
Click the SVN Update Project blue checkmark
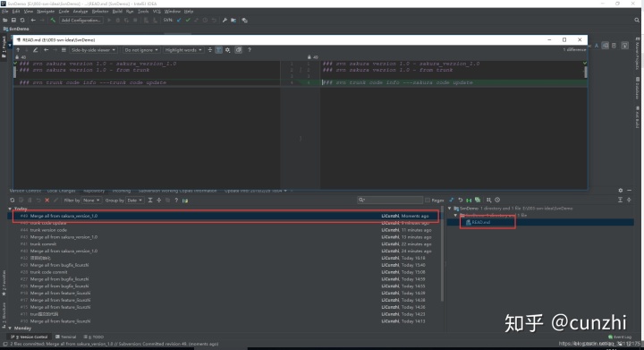click(179, 20)
